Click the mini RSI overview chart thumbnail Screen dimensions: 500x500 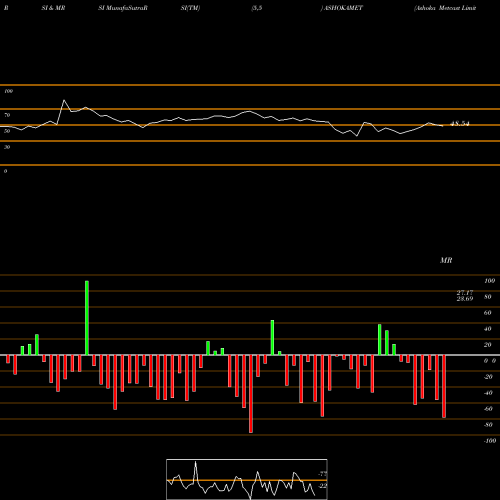pyautogui.click(x=247, y=479)
